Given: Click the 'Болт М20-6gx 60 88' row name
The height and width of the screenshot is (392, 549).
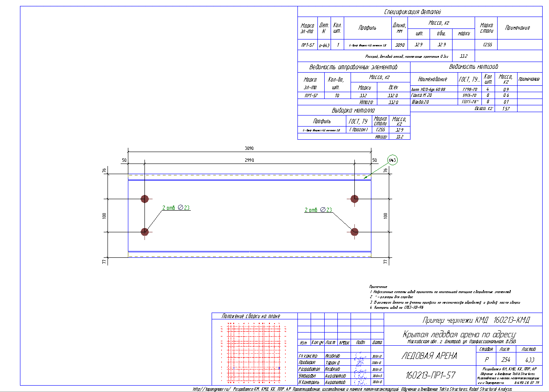Looking at the screenshot, I should tap(427, 90).
